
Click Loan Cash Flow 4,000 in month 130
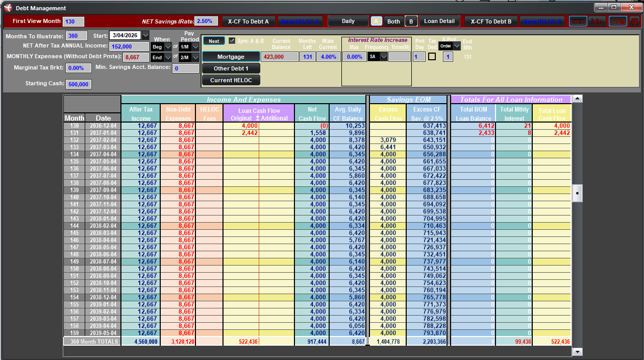click(x=241, y=126)
